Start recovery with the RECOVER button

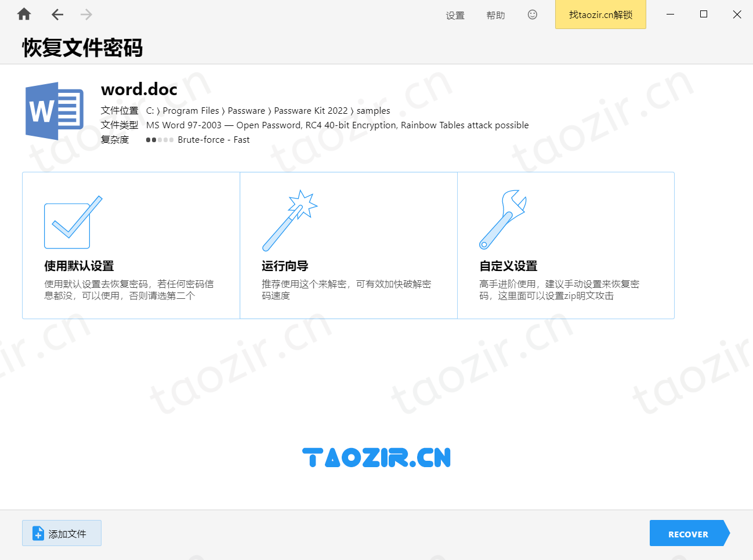pos(688,533)
